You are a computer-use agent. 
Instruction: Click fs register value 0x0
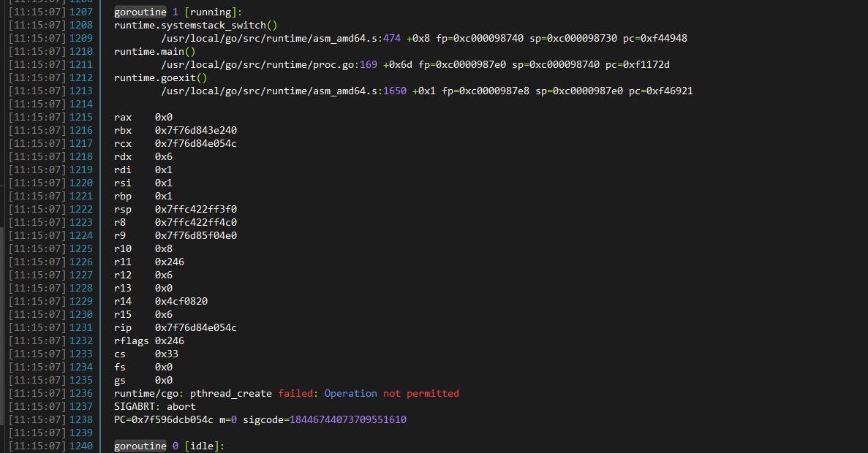164,368
